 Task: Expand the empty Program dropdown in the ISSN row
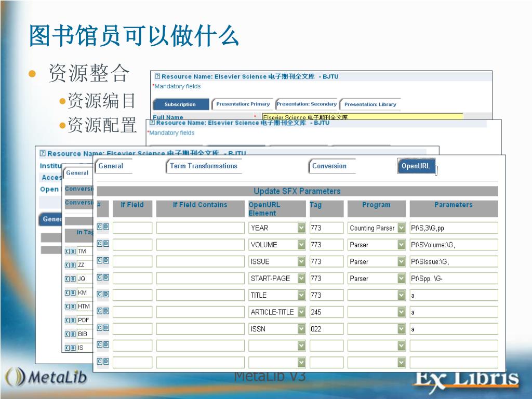point(402,329)
